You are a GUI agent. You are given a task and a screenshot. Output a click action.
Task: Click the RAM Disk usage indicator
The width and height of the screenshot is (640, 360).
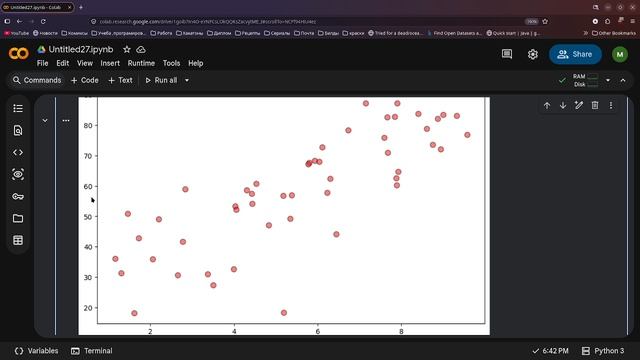click(x=585, y=80)
